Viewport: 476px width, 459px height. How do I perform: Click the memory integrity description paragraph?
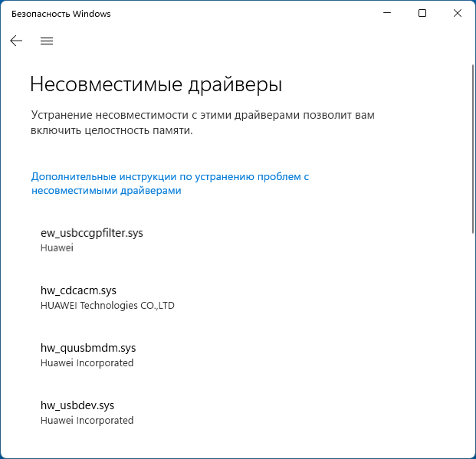(203, 123)
